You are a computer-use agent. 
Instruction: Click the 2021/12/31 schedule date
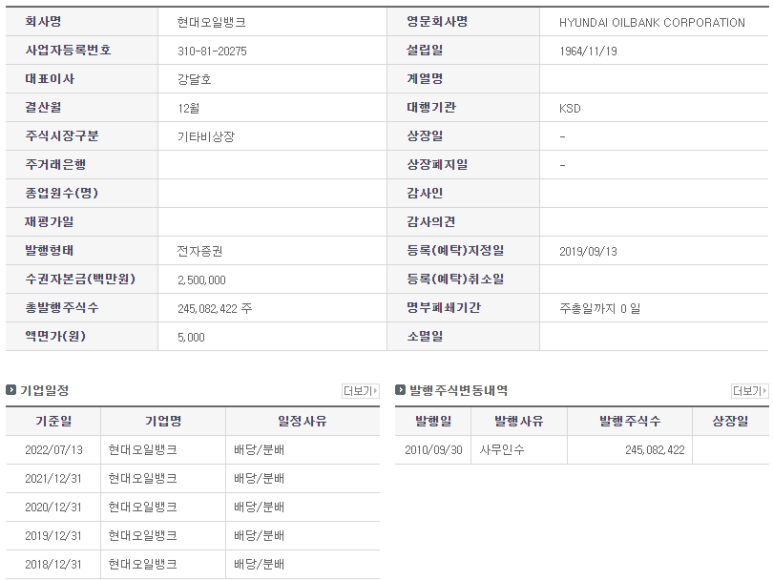tap(53, 478)
